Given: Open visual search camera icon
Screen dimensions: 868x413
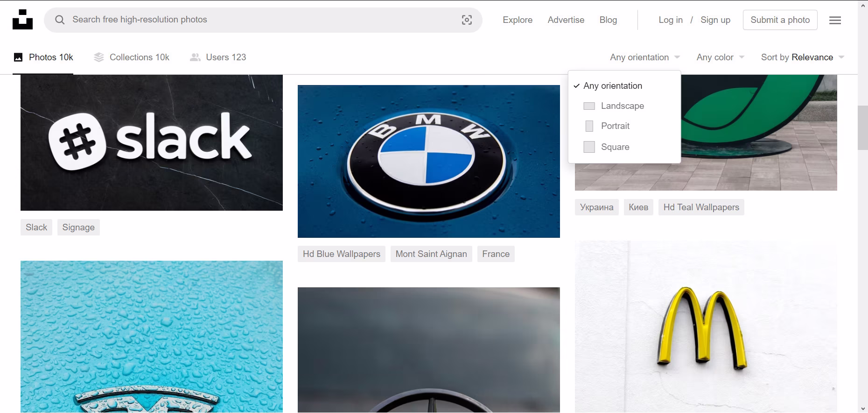Looking at the screenshot, I should click(467, 20).
